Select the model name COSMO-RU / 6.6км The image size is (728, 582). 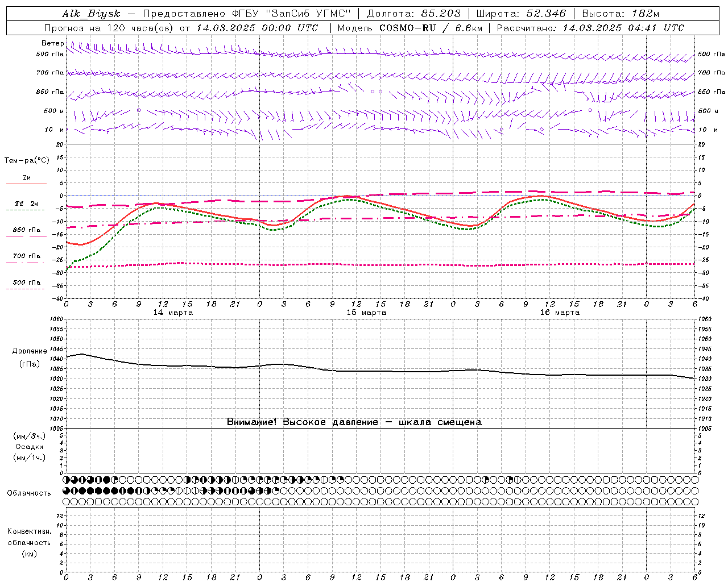coord(431,28)
